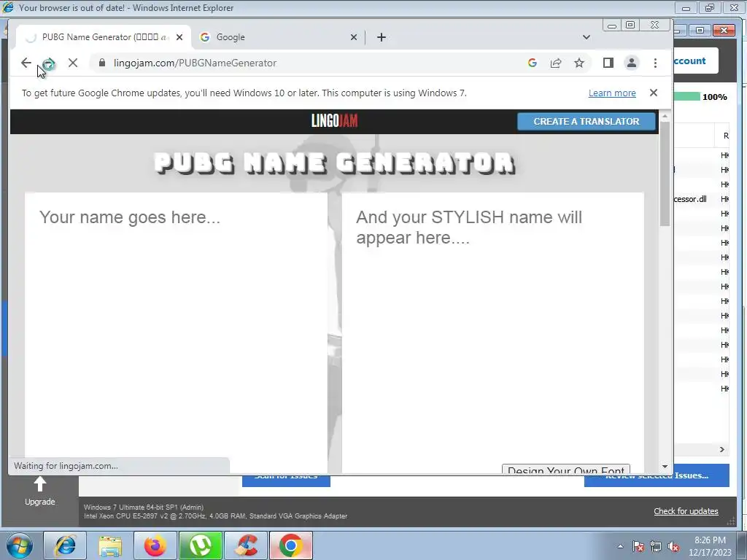Click CCleaner list horizontal scroll right arrow
Screen dimensions: 747x560
721,449
